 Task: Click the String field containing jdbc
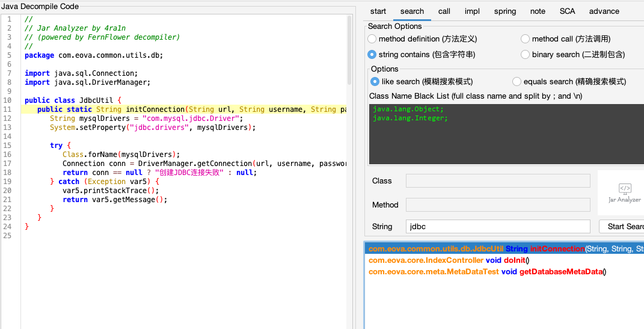(498, 226)
